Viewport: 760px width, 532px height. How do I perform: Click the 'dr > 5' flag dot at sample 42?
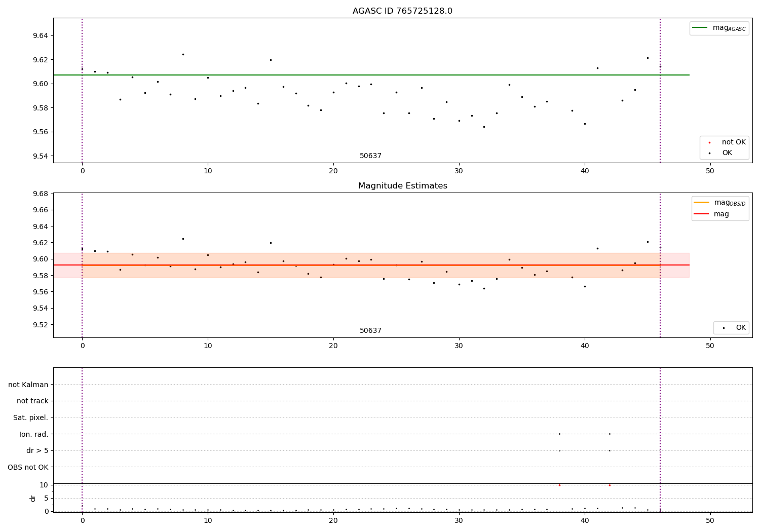click(610, 450)
